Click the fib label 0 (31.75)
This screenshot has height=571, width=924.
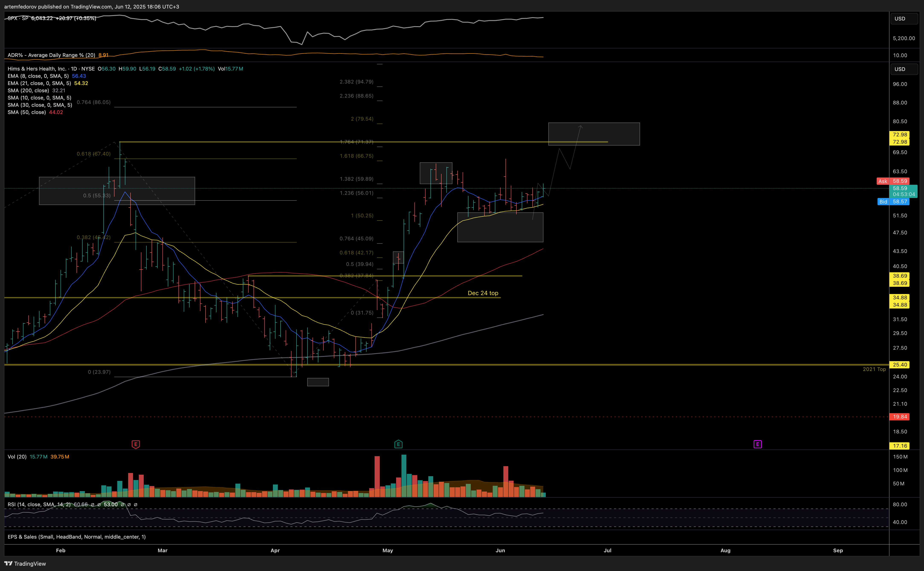click(362, 313)
